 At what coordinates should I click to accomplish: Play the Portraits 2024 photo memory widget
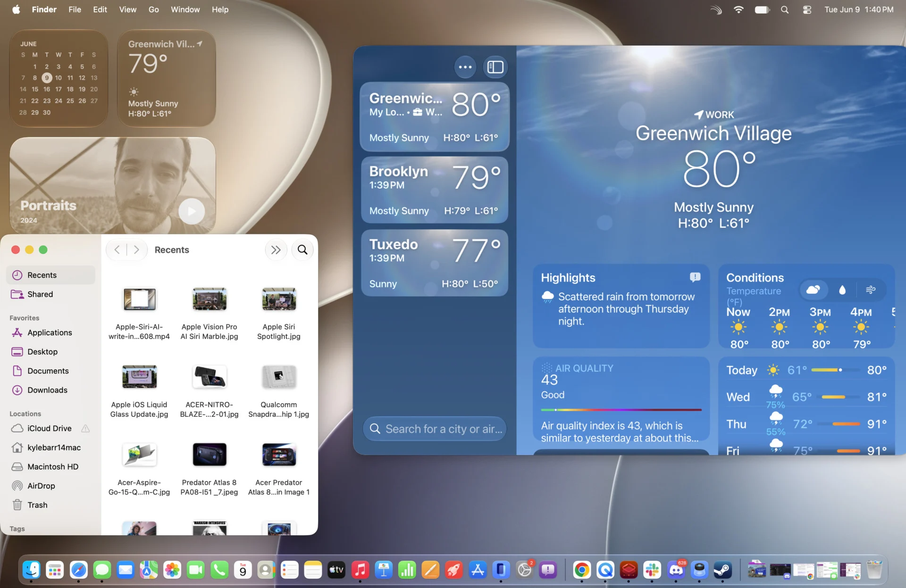pos(192,211)
